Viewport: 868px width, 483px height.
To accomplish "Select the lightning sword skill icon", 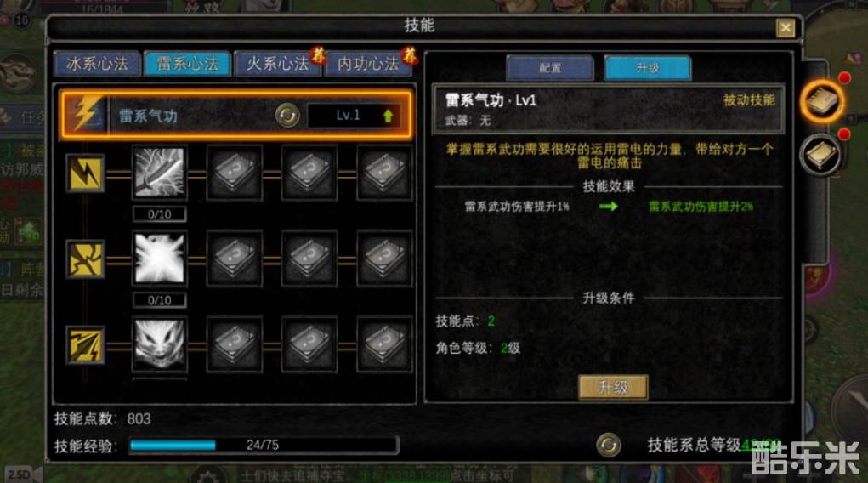I will 160,173.
